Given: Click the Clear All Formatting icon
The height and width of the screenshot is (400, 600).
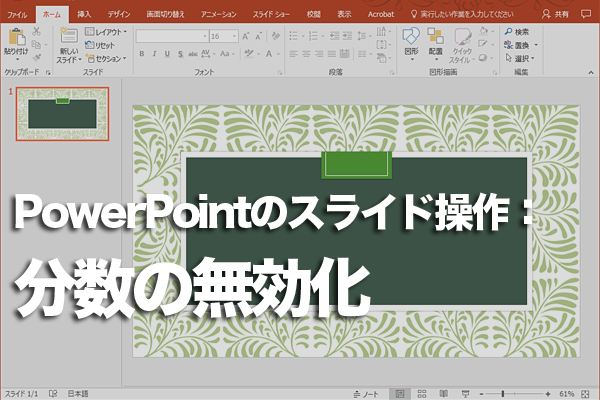Looking at the screenshot, I should [275, 36].
